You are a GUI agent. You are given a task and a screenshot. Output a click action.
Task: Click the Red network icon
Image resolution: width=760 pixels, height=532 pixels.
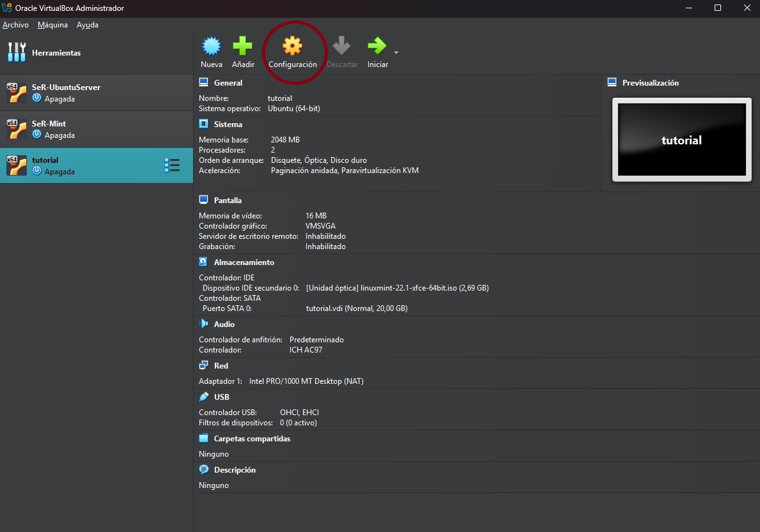pos(203,365)
